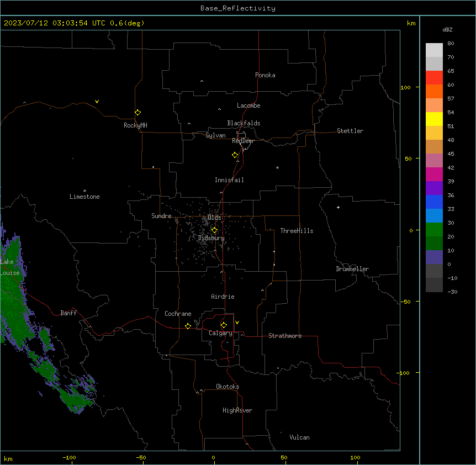Click the Blackfalds city label
Viewport: 476px width, 465px height.
(244, 123)
